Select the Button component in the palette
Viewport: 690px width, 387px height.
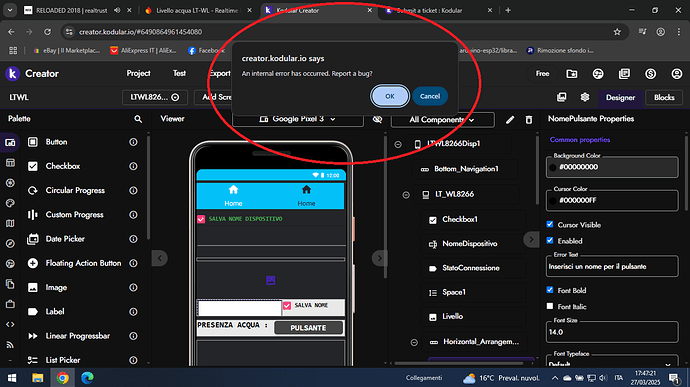point(56,142)
